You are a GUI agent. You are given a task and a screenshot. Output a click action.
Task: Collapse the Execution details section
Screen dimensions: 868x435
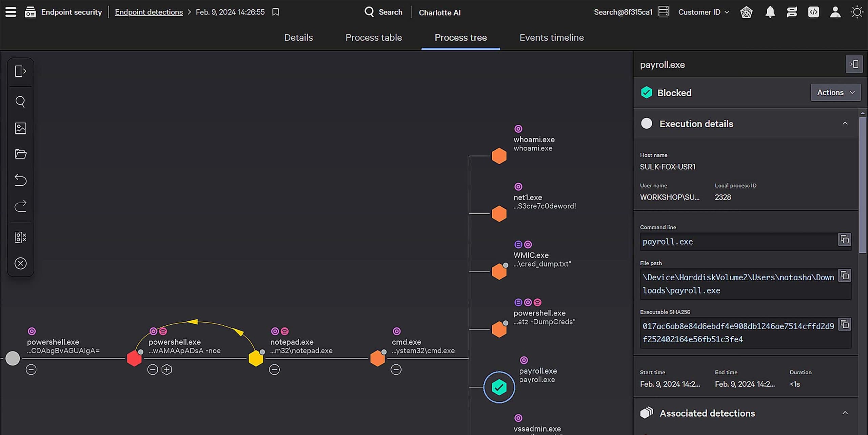tap(845, 124)
